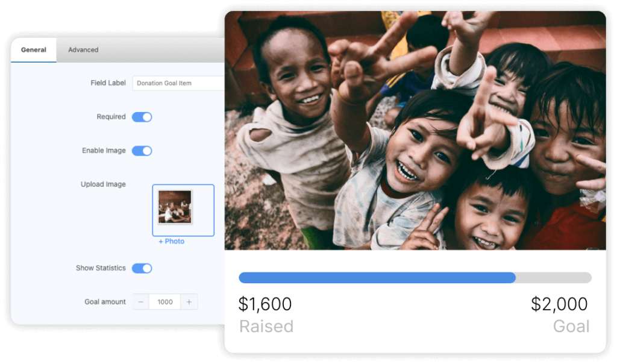This screenshot has width=617, height=364.
Task: Click the goal amount value 1000
Action: coord(165,302)
